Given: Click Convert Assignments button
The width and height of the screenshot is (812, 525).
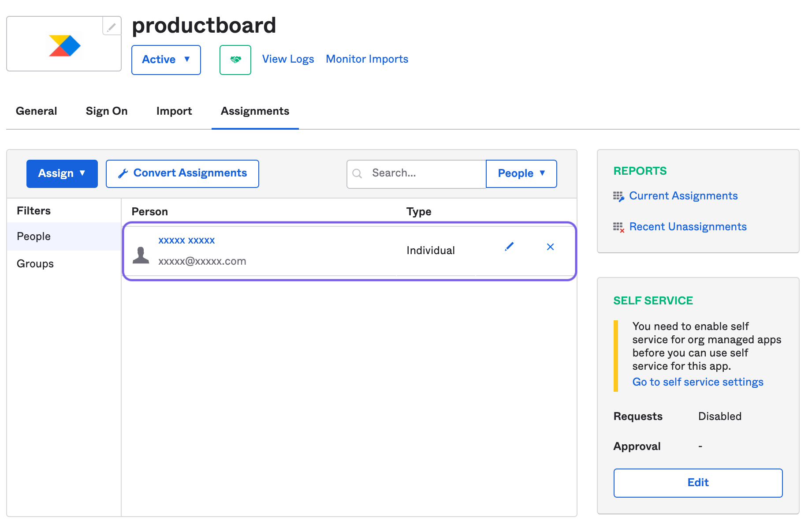Looking at the screenshot, I should [183, 173].
